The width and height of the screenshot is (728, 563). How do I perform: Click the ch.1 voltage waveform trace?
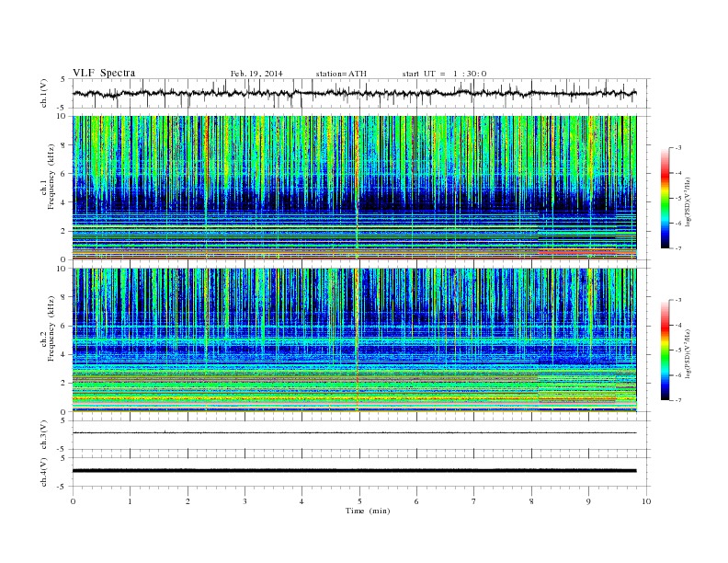(x=354, y=93)
